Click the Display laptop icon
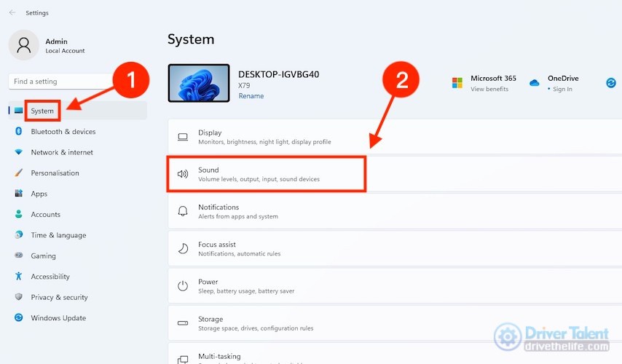The image size is (622, 364). click(183, 137)
